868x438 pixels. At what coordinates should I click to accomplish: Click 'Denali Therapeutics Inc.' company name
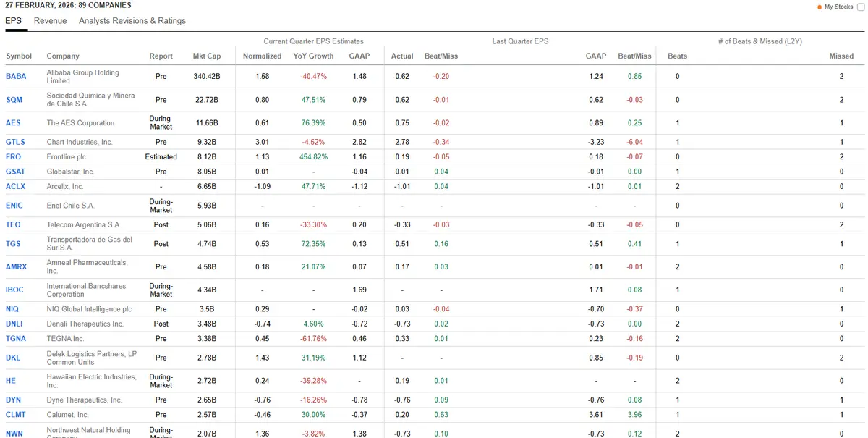click(85, 324)
